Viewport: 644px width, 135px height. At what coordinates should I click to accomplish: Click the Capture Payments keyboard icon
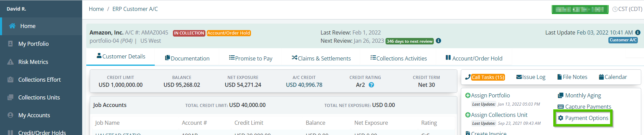[x=560, y=107]
